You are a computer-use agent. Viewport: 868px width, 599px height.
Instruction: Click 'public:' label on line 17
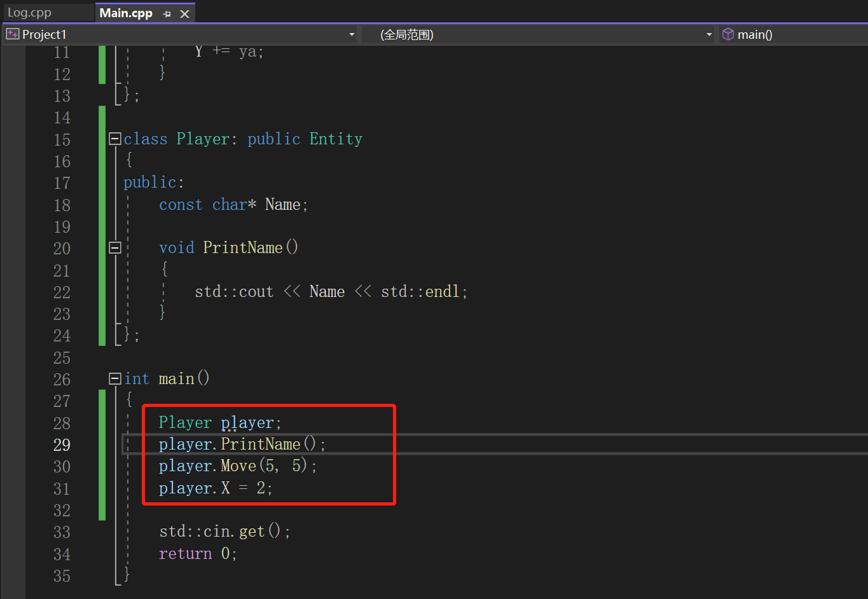tap(153, 183)
